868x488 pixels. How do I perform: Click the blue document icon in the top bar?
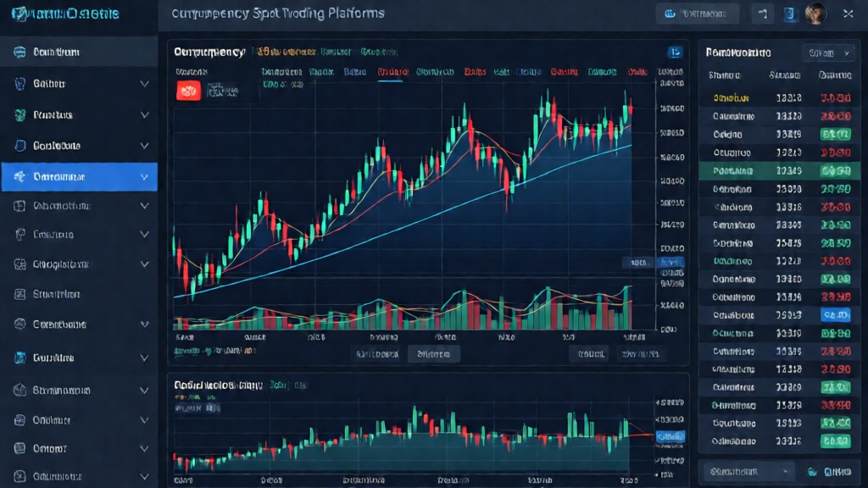789,14
